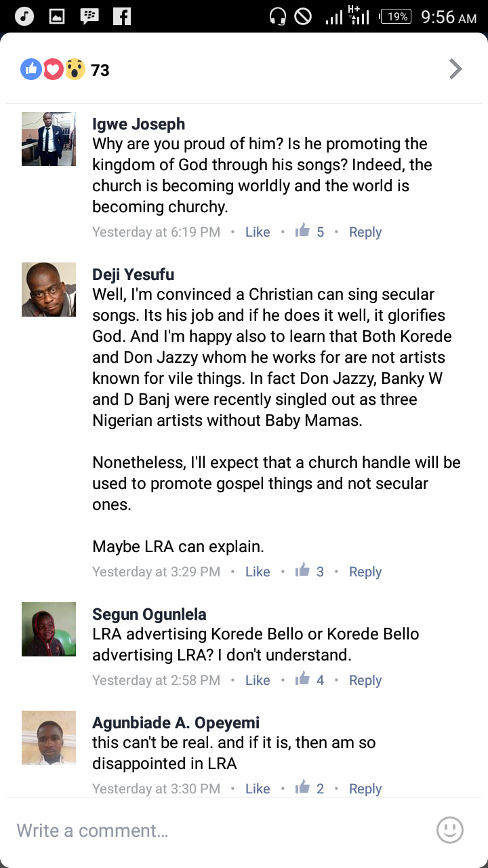Image resolution: width=488 pixels, height=868 pixels.
Task: Expand reactions list with the right chevron
Action: (x=455, y=69)
